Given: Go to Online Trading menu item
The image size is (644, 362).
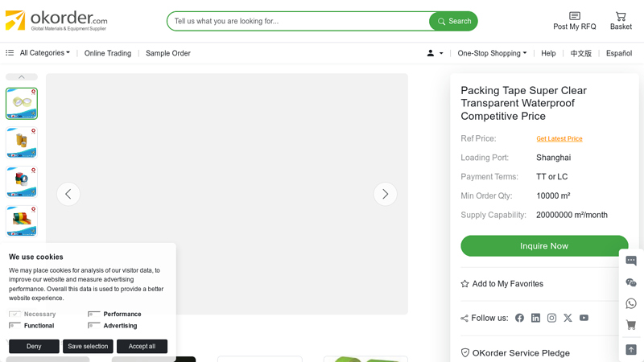Looking at the screenshot, I should [108, 53].
